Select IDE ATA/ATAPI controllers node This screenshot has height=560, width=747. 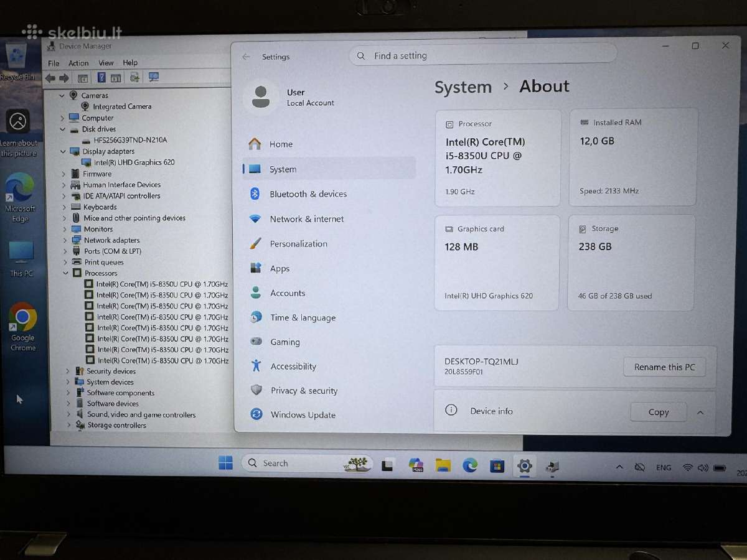(x=122, y=196)
